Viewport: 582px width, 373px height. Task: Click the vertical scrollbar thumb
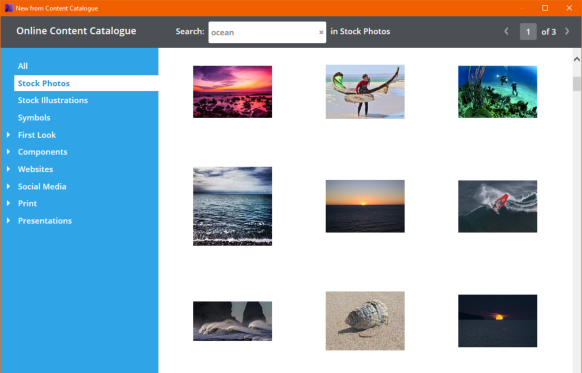tap(576, 84)
